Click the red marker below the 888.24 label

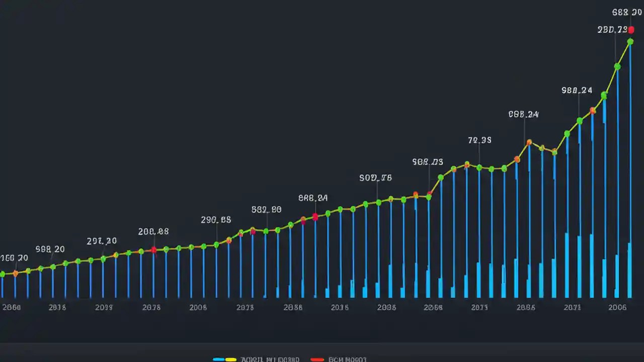[x=315, y=217]
